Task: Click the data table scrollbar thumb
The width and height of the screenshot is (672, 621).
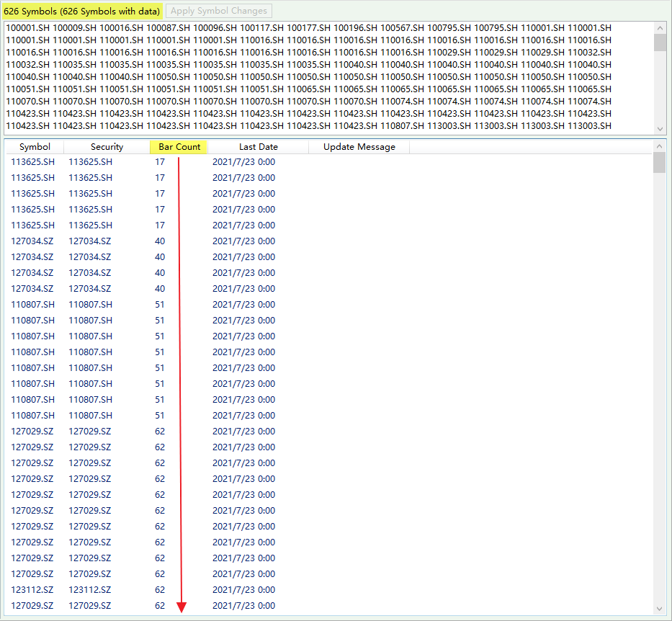Action: (659, 163)
